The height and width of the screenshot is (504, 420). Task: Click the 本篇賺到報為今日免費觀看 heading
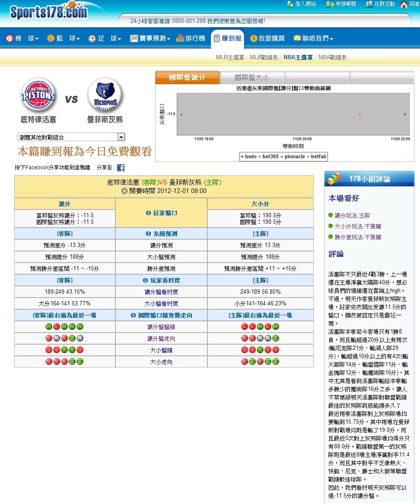click(85, 152)
